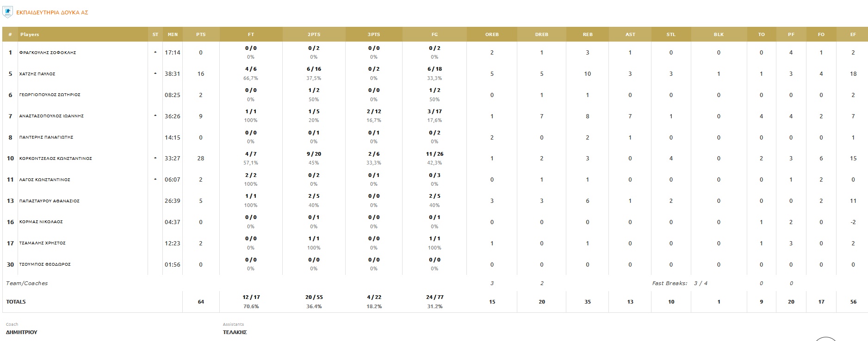Select the 3PTS column header
868x341 pixels.
pos(373,35)
